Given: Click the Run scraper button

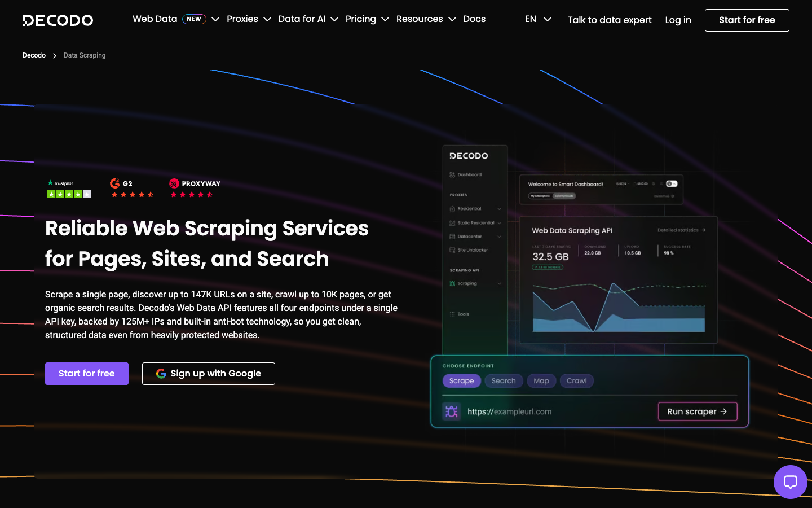Looking at the screenshot, I should click(x=698, y=411).
